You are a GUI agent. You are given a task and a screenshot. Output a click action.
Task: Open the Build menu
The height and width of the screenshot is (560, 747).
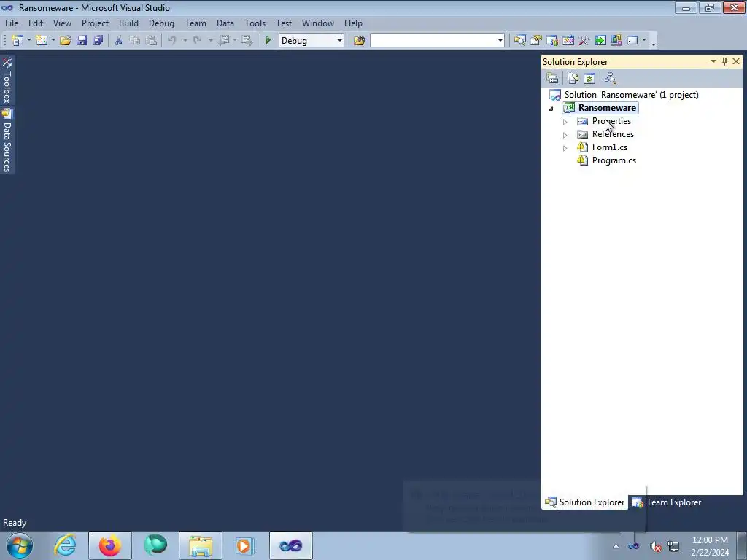pyautogui.click(x=128, y=23)
